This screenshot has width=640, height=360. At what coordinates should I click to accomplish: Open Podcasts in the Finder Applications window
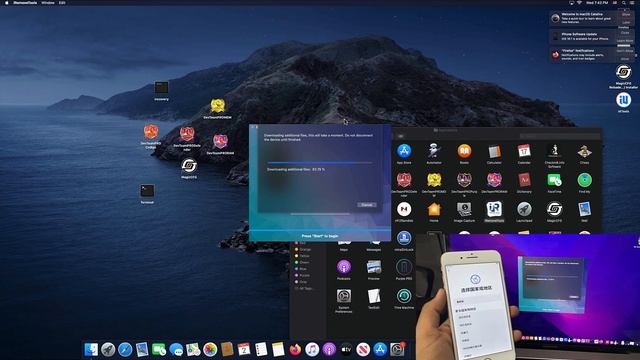click(x=344, y=267)
